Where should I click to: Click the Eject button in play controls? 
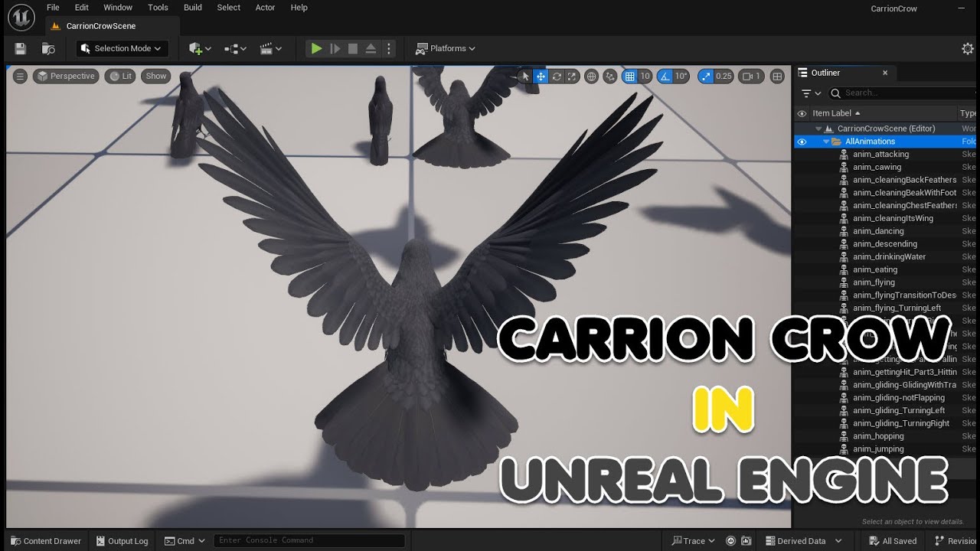(371, 48)
